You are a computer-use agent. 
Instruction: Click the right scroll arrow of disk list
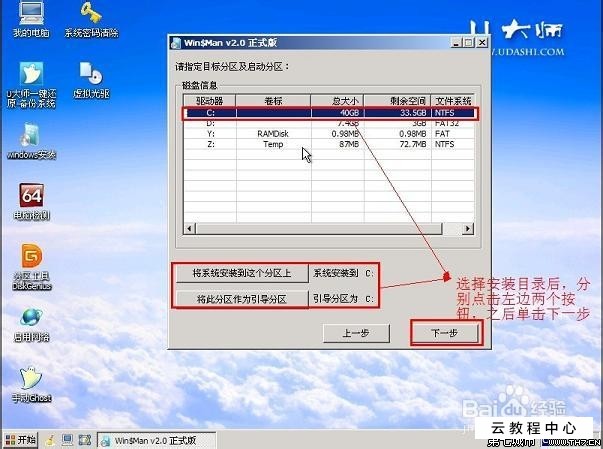point(467,229)
